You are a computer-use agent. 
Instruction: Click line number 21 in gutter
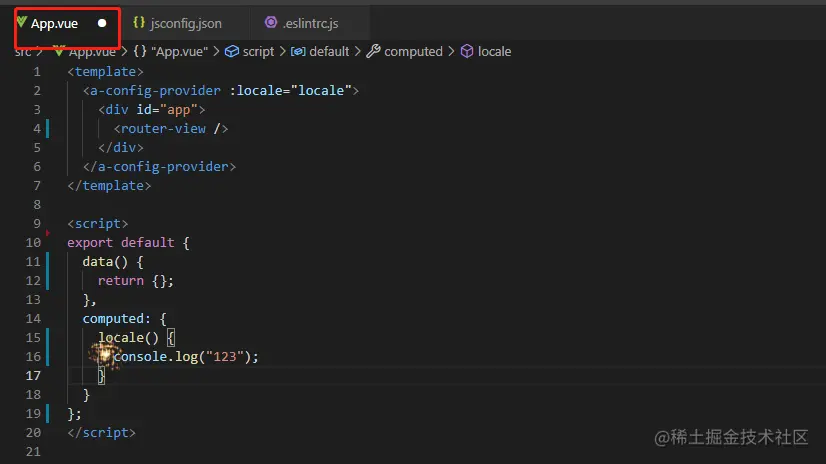pos(33,451)
